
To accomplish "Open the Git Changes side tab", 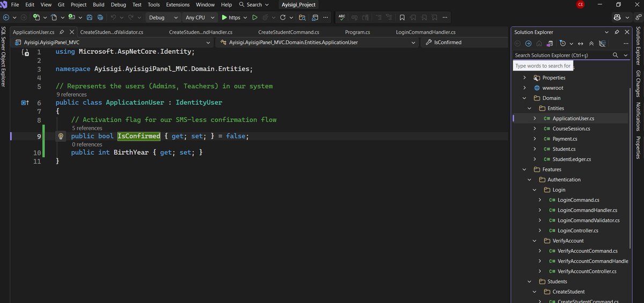I will [x=638, y=83].
